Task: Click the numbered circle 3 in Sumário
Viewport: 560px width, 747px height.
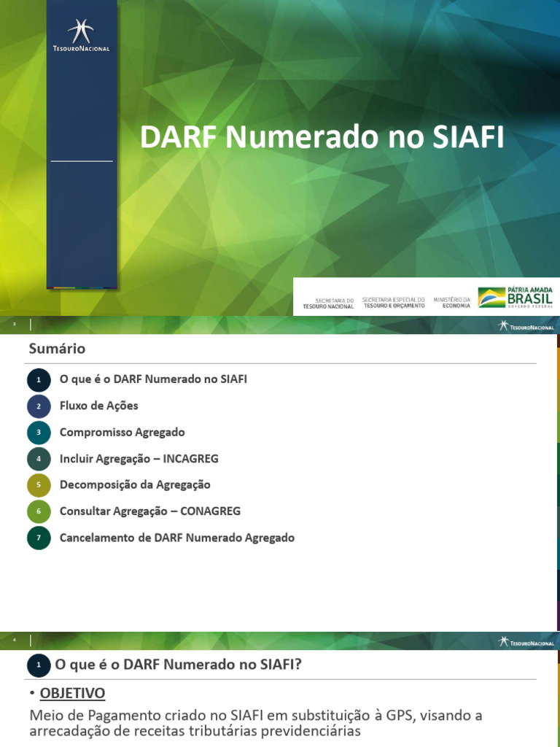Action: pyautogui.click(x=39, y=433)
